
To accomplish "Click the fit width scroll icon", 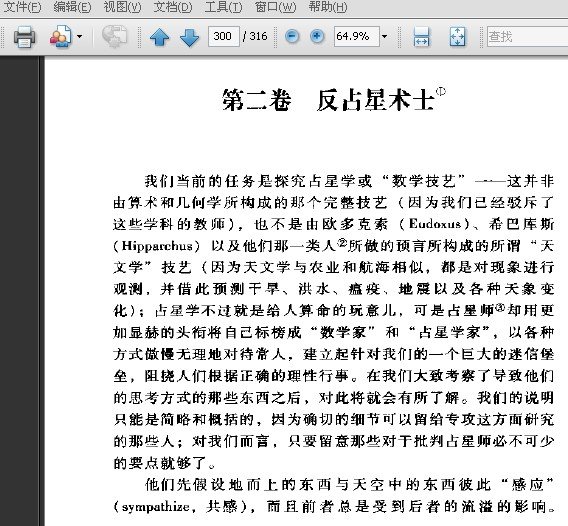I will coord(421,37).
